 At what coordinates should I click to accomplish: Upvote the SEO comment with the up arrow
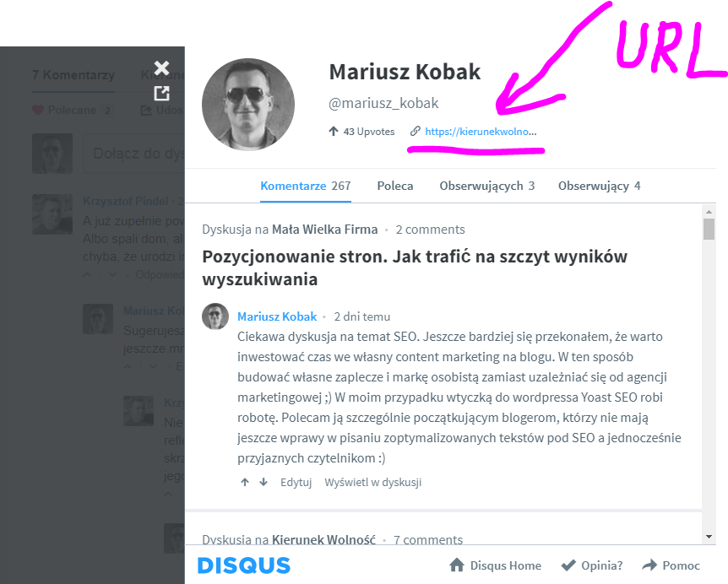coord(244,482)
